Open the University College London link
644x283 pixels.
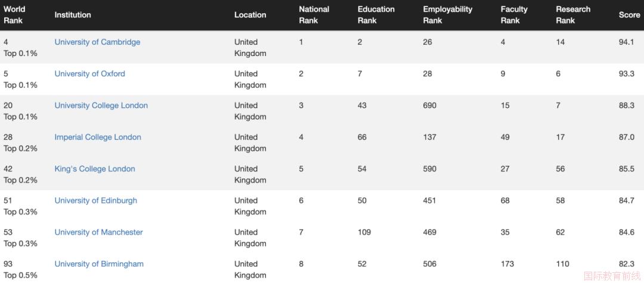coord(101,105)
